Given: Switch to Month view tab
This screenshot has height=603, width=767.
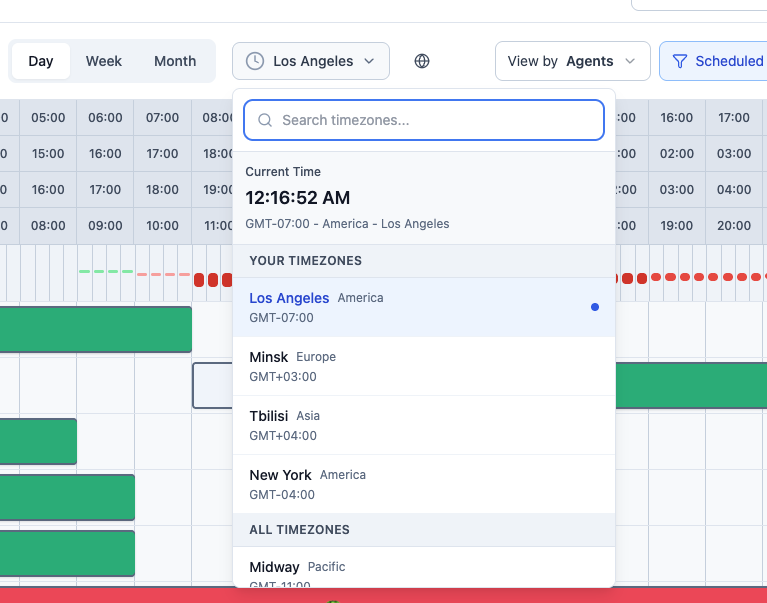Looking at the screenshot, I should pyautogui.click(x=175, y=61).
